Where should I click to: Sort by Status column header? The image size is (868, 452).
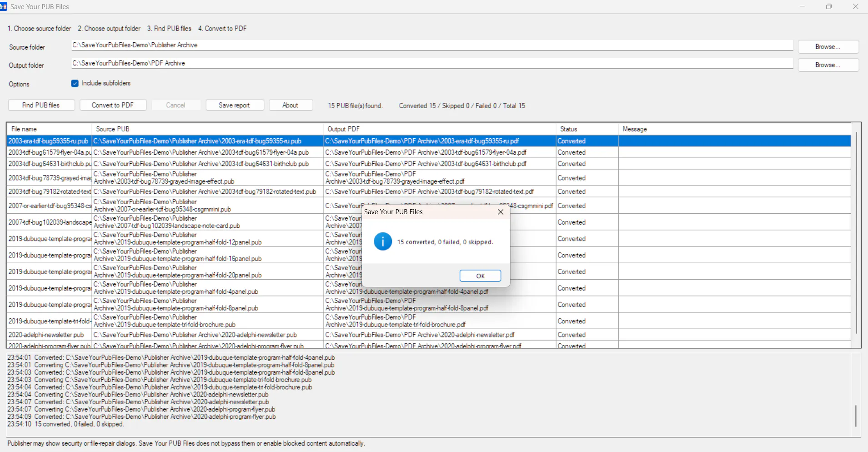coord(587,129)
